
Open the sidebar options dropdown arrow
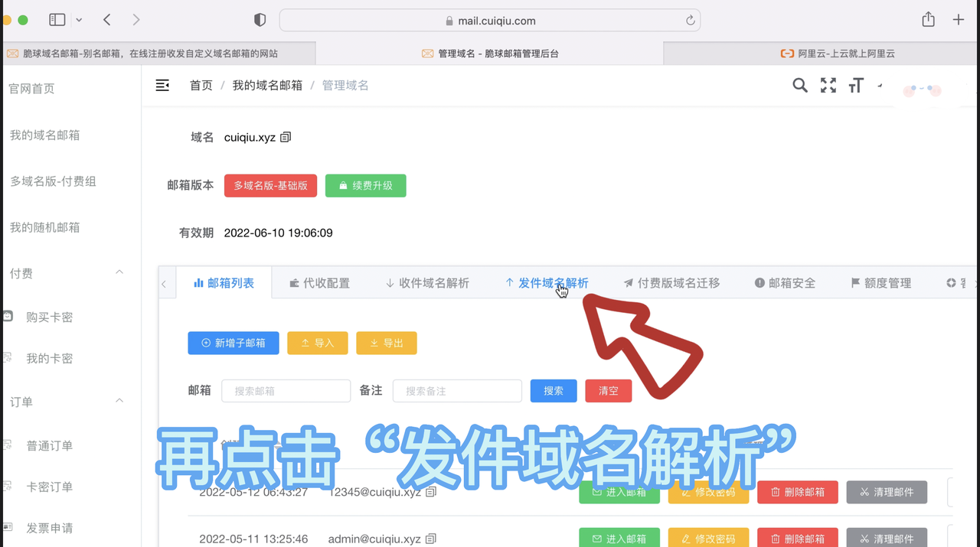79,21
